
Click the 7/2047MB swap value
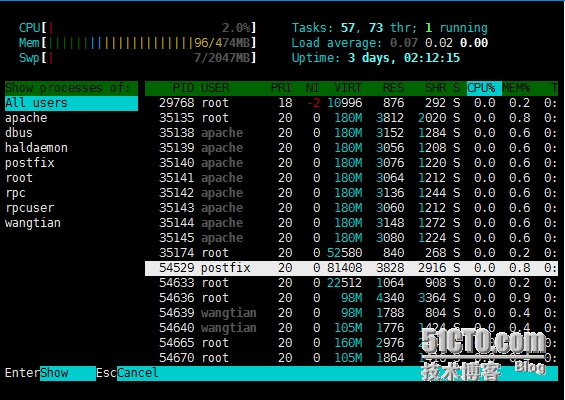[222, 58]
